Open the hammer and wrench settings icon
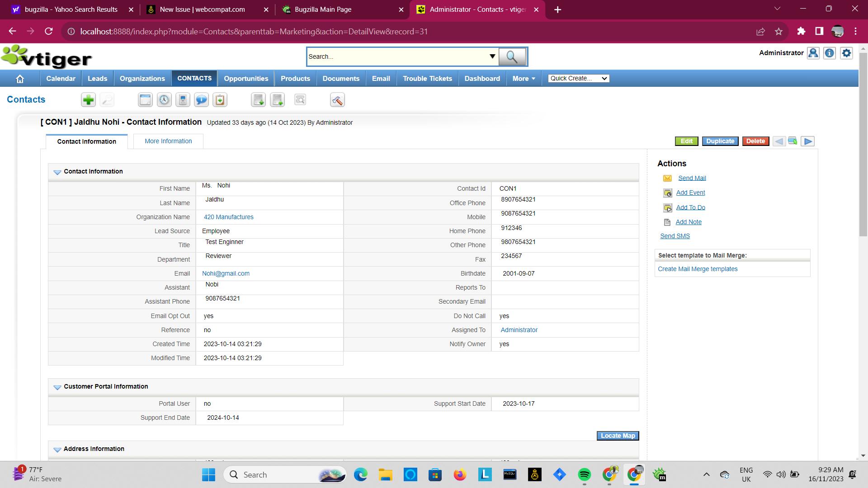This screenshot has width=868, height=488. click(x=337, y=100)
